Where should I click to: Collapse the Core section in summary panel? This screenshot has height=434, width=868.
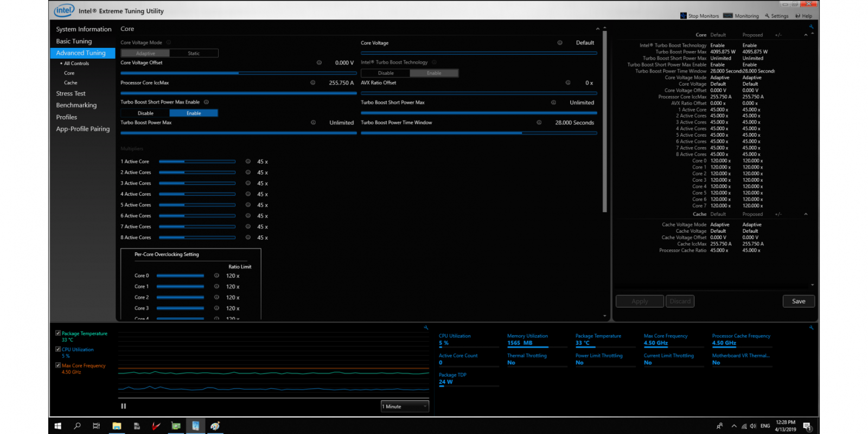(x=806, y=35)
